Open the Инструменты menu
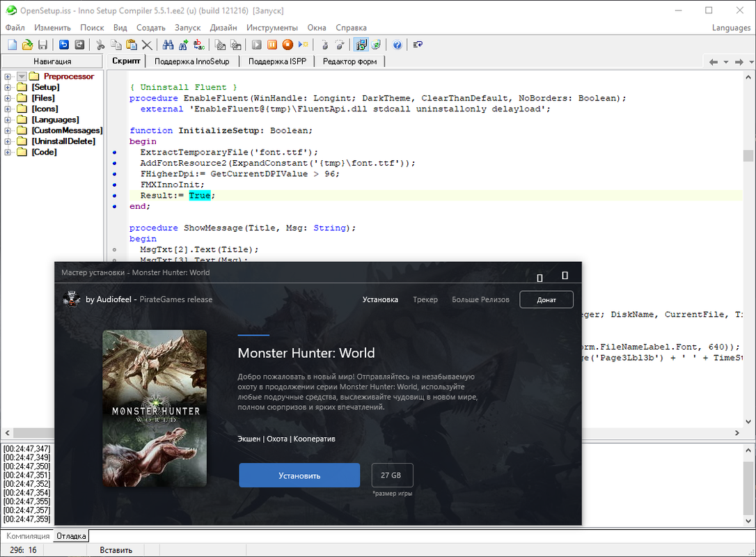The width and height of the screenshot is (756, 557). click(272, 27)
